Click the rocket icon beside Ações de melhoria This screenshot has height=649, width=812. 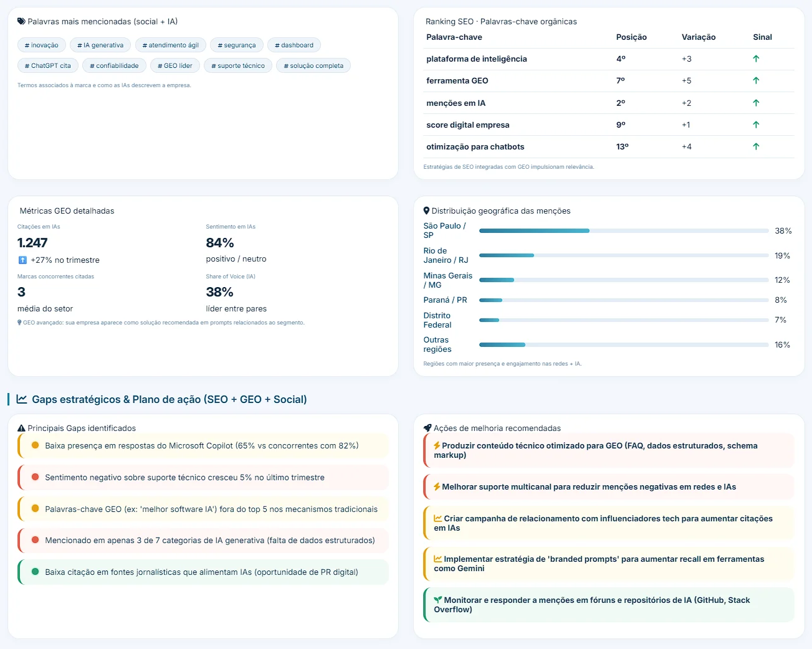427,429
